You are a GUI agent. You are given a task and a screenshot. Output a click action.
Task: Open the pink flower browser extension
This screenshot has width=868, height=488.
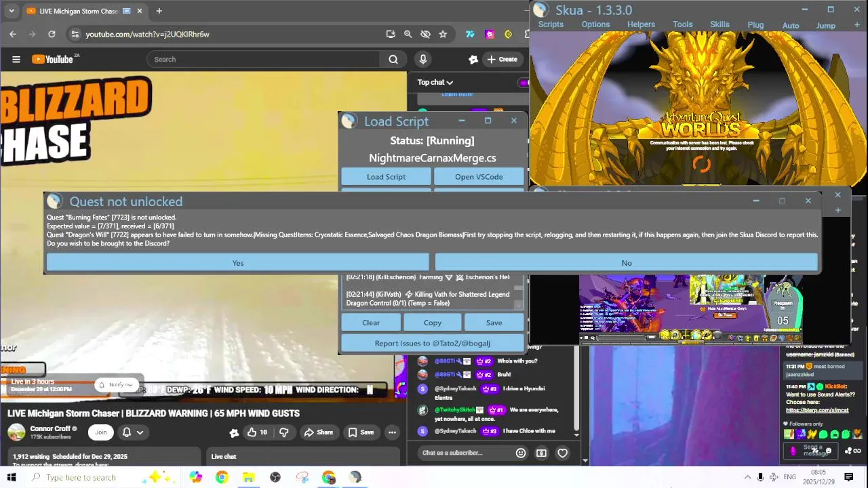490,34
